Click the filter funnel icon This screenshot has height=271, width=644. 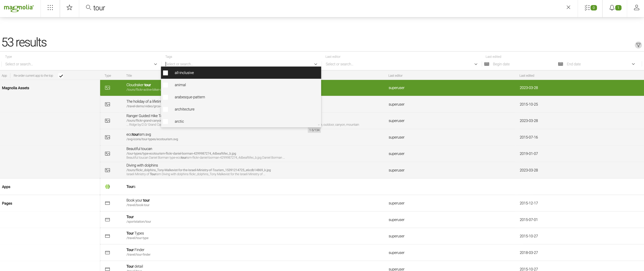[638, 45]
